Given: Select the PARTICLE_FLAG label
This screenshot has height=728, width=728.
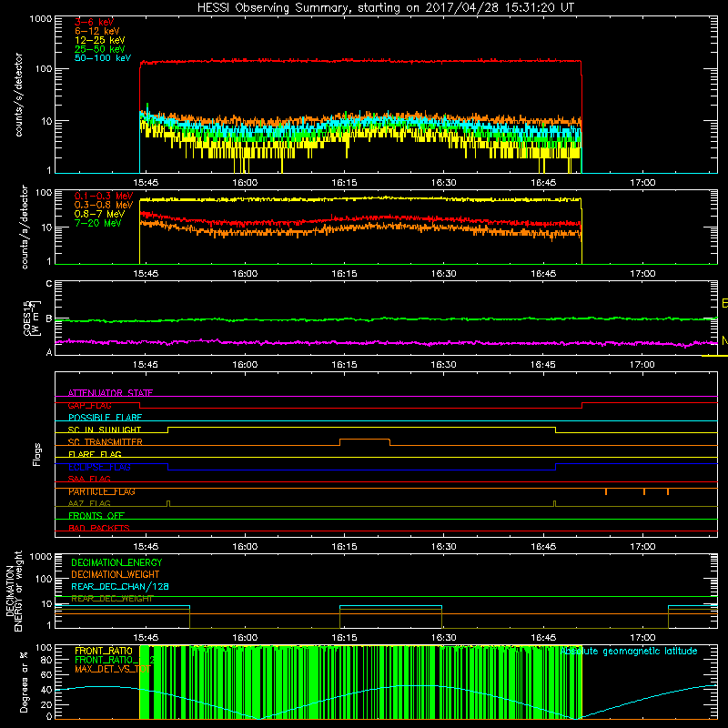Looking at the screenshot, I should pos(102,491).
